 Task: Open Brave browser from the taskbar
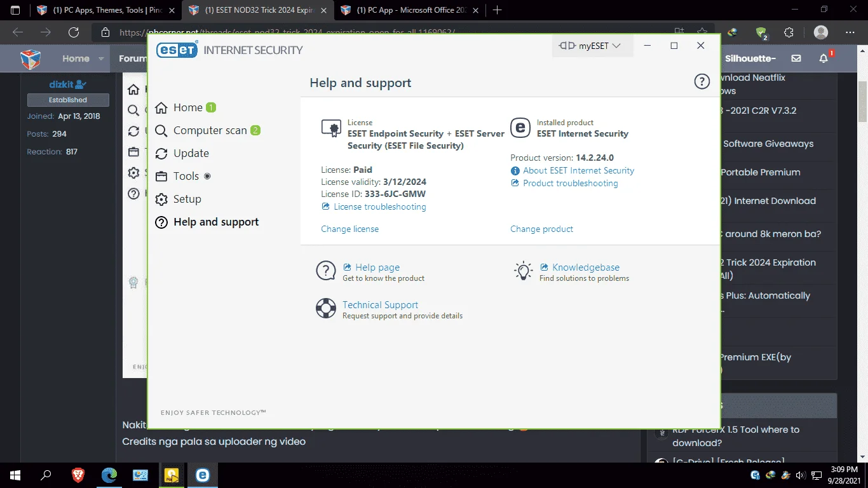(78, 475)
